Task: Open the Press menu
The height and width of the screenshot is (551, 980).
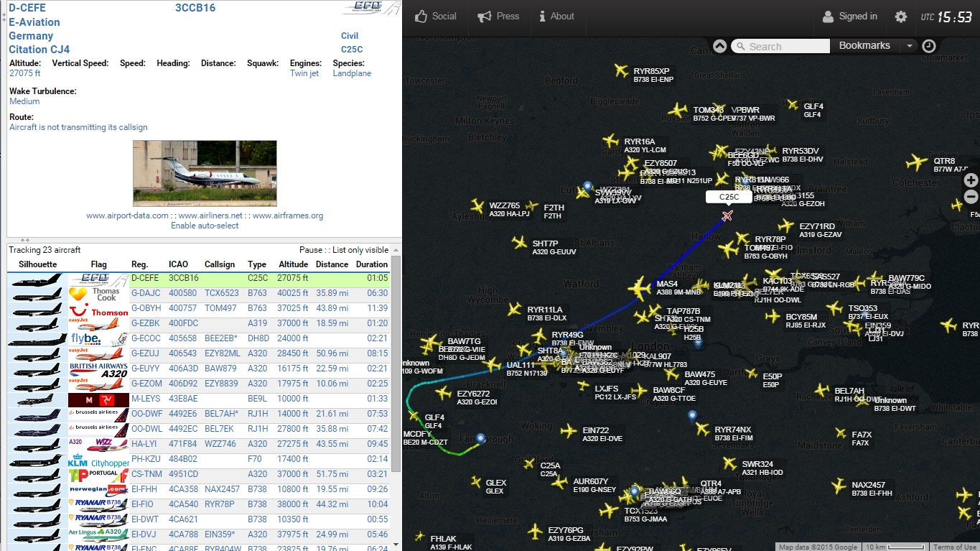Action: click(x=498, y=16)
